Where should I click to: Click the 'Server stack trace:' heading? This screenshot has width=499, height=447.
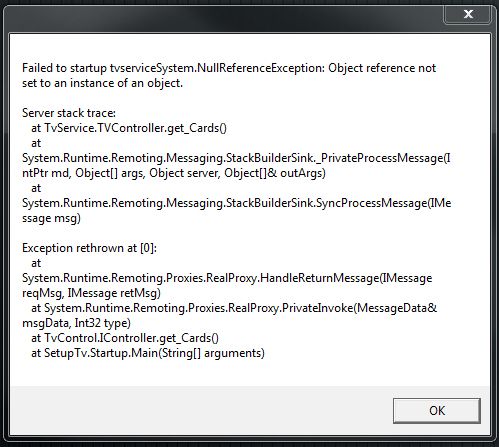pyautogui.click(x=69, y=113)
